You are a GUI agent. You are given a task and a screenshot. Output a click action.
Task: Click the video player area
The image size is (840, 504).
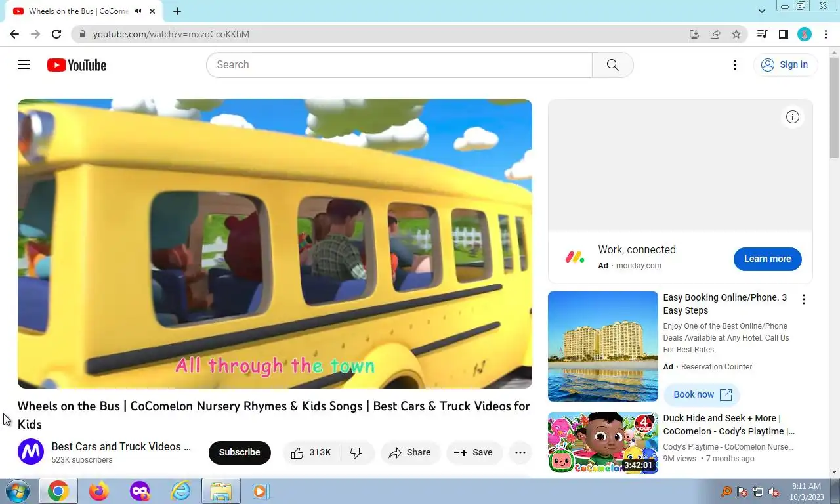(x=275, y=243)
